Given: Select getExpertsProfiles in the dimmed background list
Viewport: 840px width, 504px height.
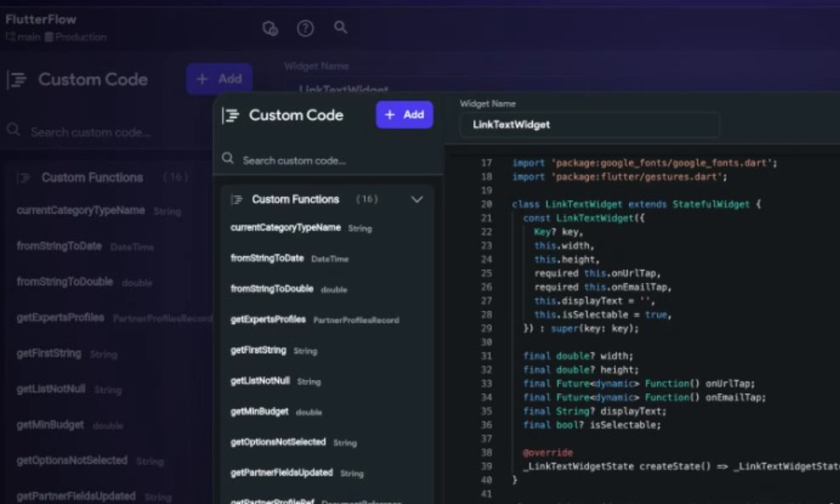Looking at the screenshot, I should pyautogui.click(x=60, y=317).
